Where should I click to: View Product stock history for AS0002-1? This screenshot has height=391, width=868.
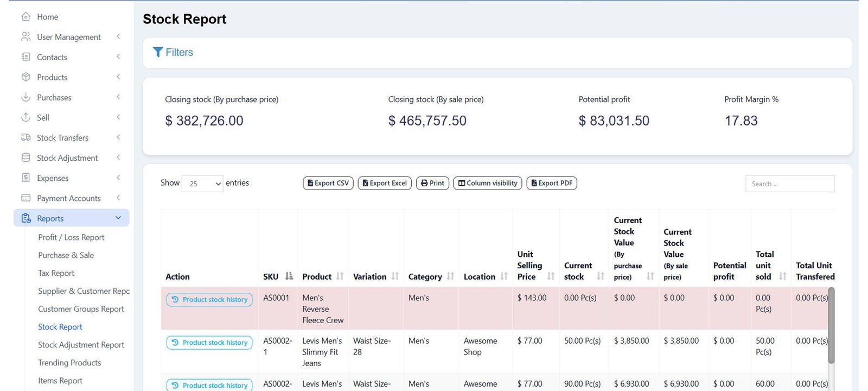(209, 342)
